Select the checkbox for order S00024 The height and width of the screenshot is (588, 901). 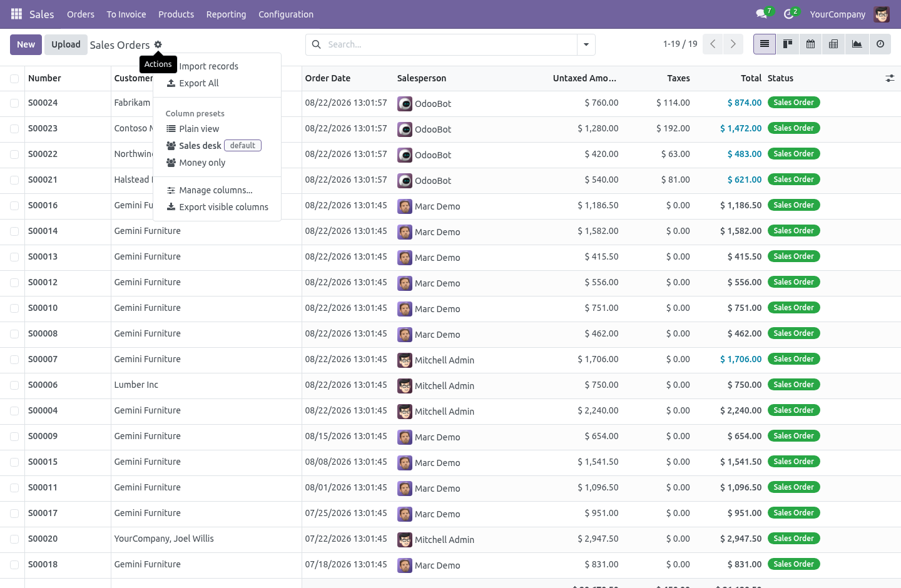[x=14, y=103]
